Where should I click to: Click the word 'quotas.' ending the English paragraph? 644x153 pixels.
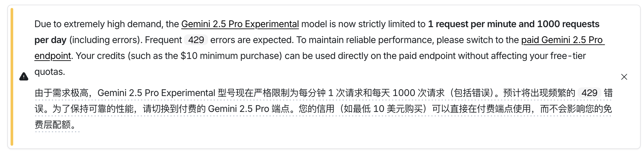click(50, 72)
